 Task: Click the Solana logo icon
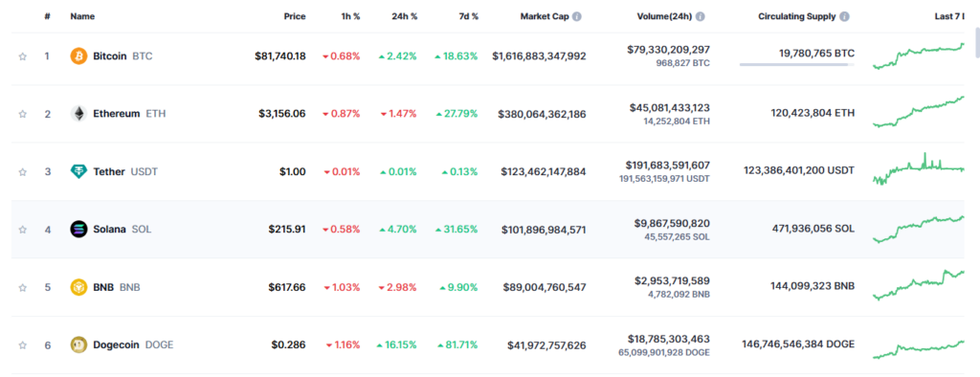(x=78, y=230)
